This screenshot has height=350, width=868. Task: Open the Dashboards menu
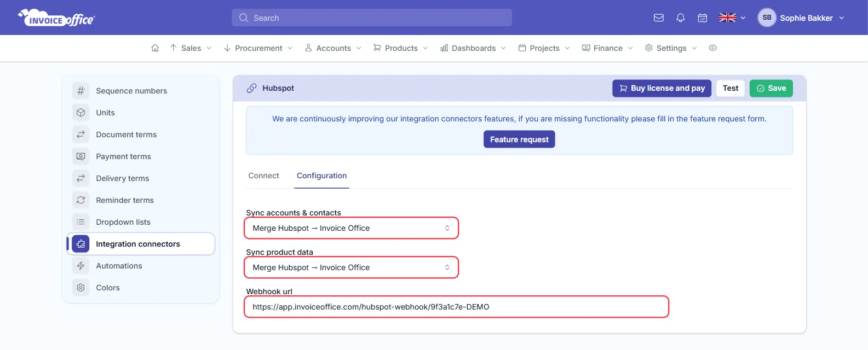(x=473, y=48)
